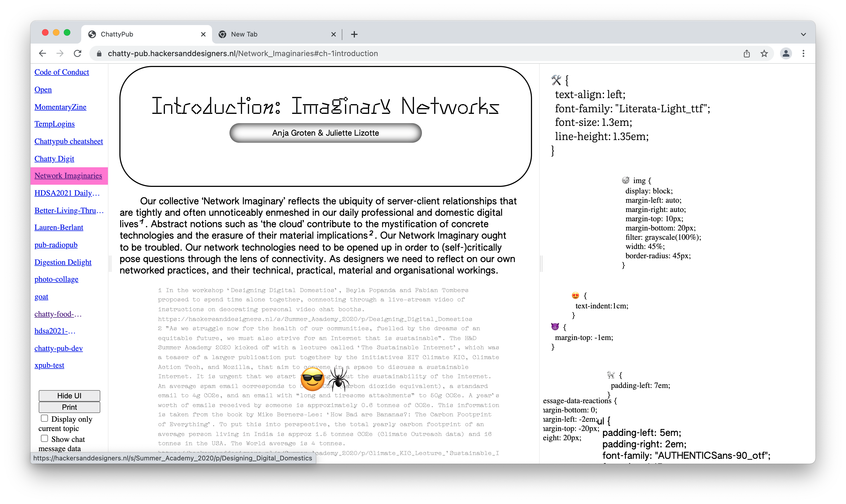Image resolution: width=846 pixels, height=504 pixels.
Task: Open the Digestion Delight topic
Action: 63,262
